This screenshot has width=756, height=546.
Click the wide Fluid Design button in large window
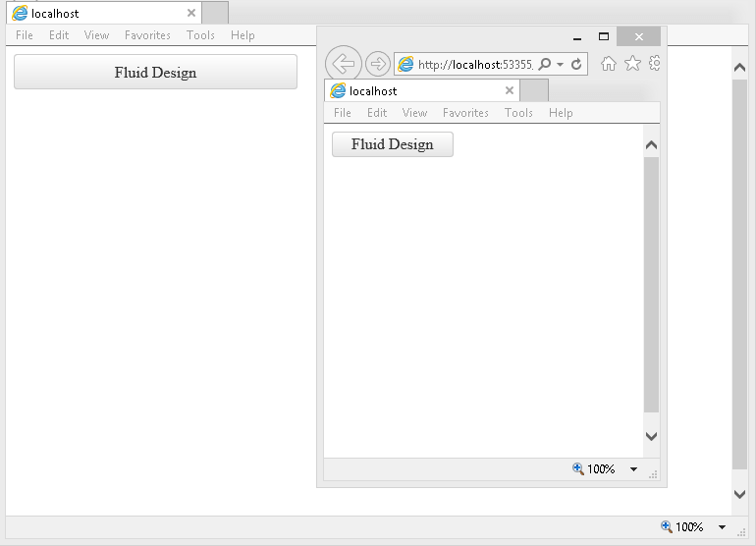point(155,73)
